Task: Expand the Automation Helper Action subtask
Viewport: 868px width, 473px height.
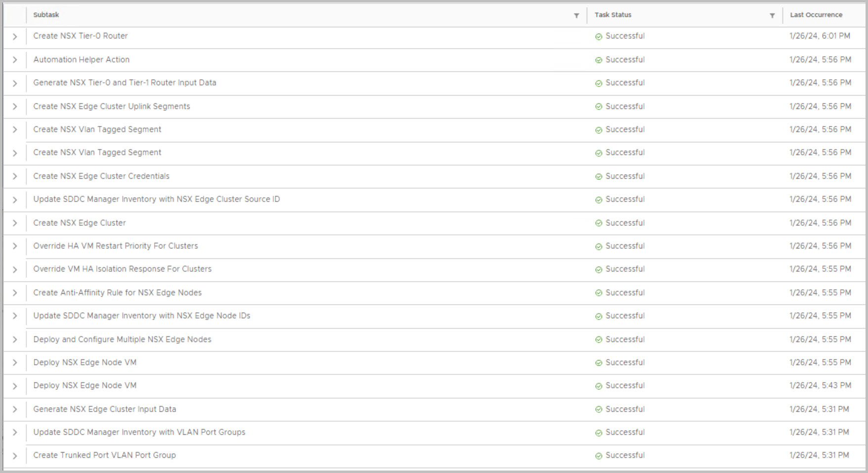Action: pyautogui.click(x=15, y=60)
